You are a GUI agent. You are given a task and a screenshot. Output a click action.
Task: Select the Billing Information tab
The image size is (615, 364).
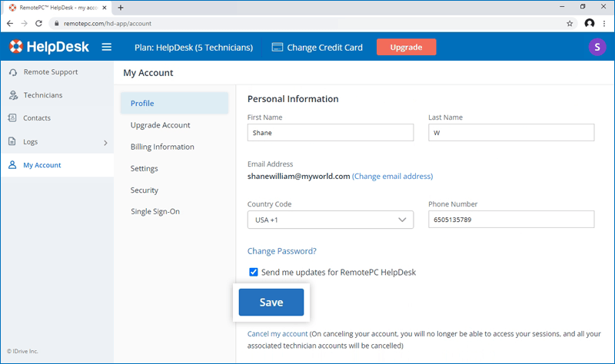162,147
